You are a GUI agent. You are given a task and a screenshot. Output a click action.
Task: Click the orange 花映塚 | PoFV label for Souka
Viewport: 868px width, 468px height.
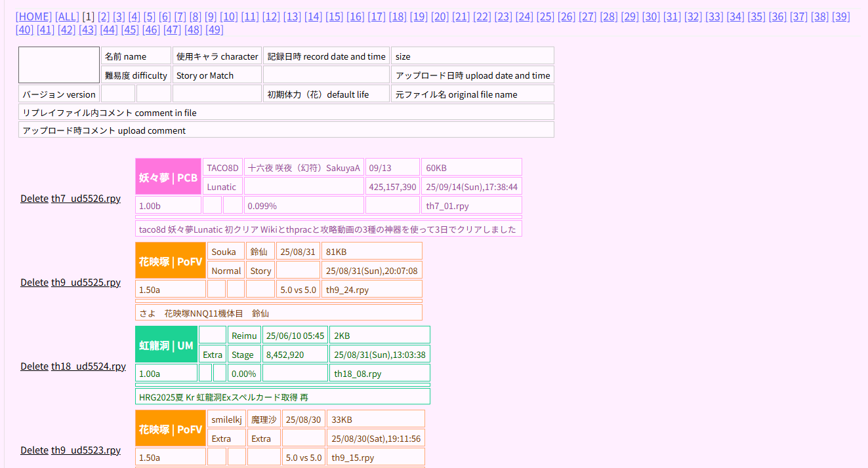(171, 261)
